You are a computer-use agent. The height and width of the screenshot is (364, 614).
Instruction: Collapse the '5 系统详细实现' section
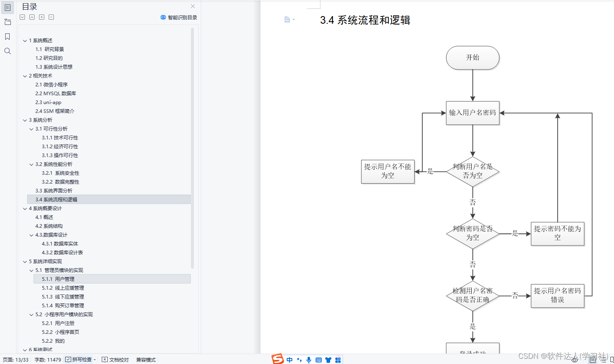(x=25, y=262)
